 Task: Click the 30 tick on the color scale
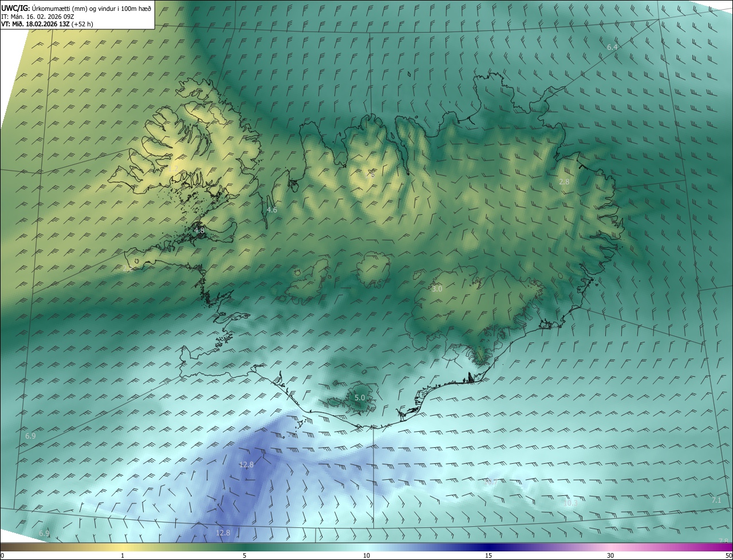click(610, 555)
